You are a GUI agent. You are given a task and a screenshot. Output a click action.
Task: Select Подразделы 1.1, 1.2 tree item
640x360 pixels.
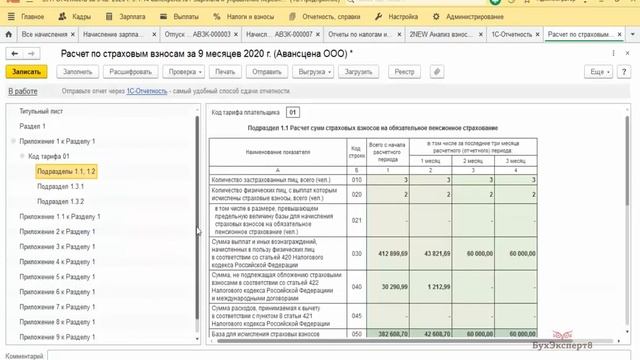67,171
